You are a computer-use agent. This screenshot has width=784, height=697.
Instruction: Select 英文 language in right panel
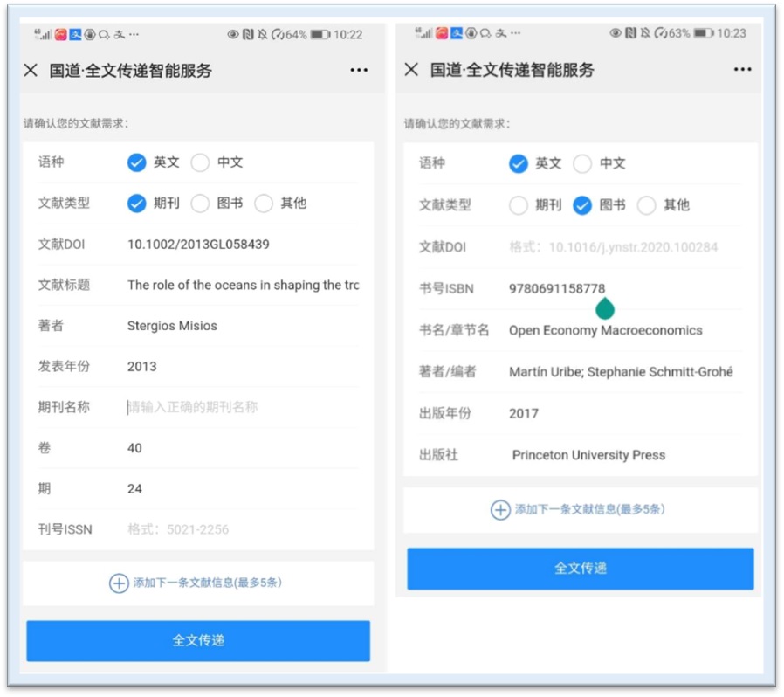pyautogui.click(x=519, y=163)
